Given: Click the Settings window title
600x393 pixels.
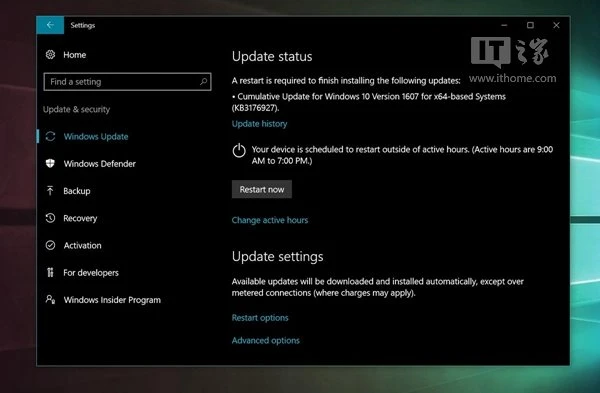Looking at the screenshot, I should pyautogui.click(x=83, y=25).
